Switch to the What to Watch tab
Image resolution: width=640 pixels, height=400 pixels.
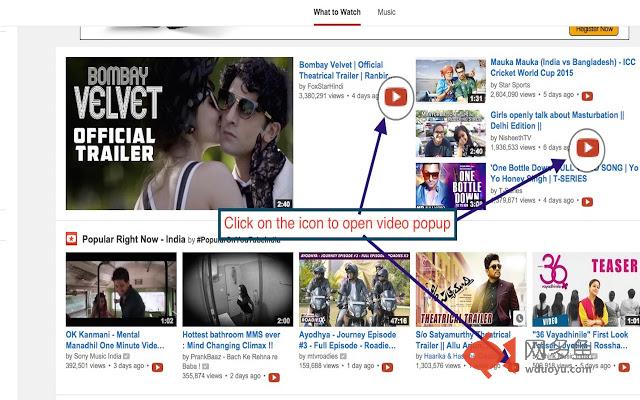pyautogui.click(x=337, y=12)
